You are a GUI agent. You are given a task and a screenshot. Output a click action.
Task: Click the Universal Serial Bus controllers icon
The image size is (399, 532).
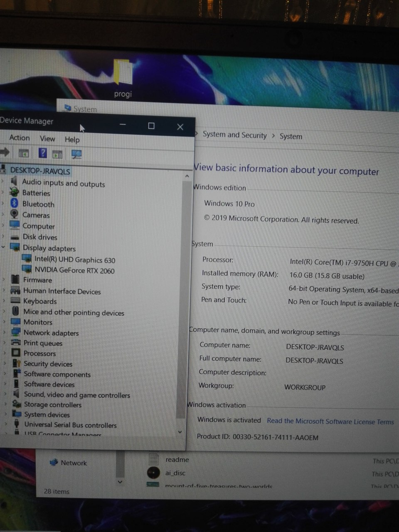(17, 424)
